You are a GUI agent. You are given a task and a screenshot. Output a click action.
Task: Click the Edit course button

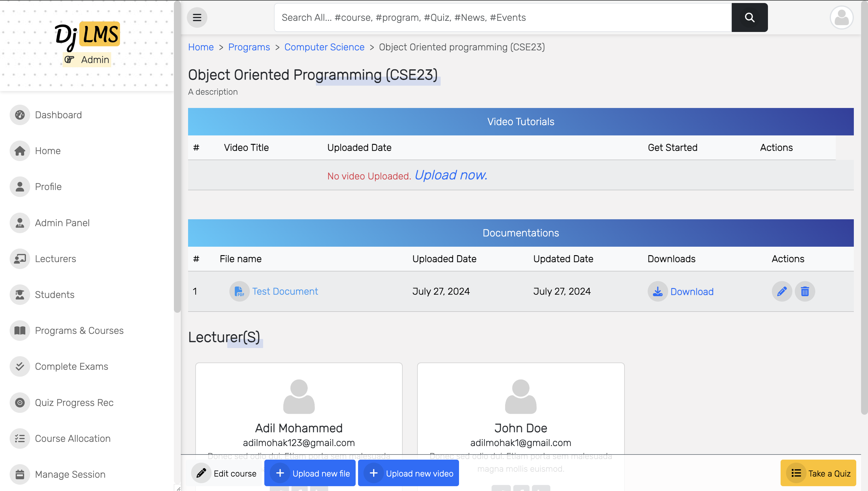coord(224,473)
